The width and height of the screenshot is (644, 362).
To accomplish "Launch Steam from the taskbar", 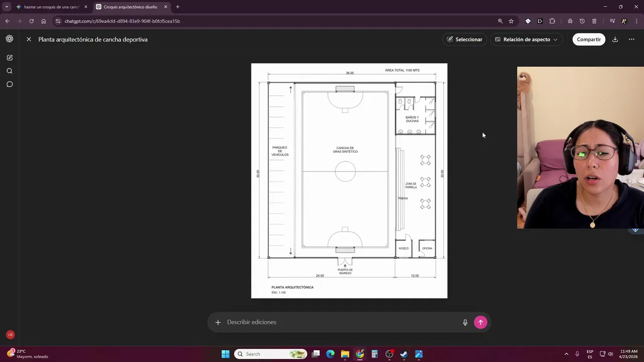I will 404,354.
